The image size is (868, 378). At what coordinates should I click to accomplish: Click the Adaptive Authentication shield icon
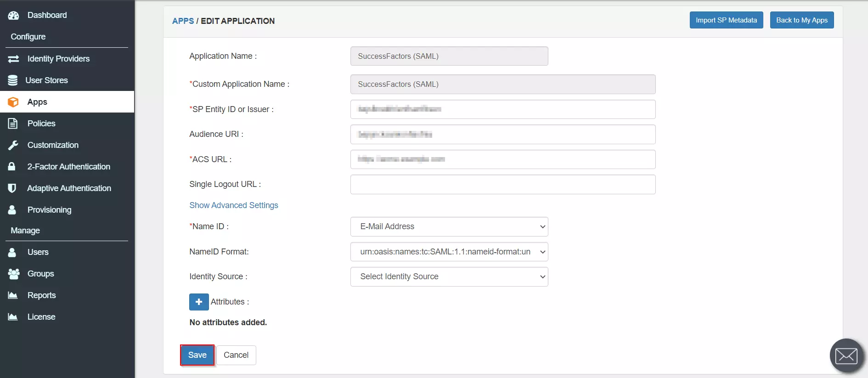click(12, 188)
